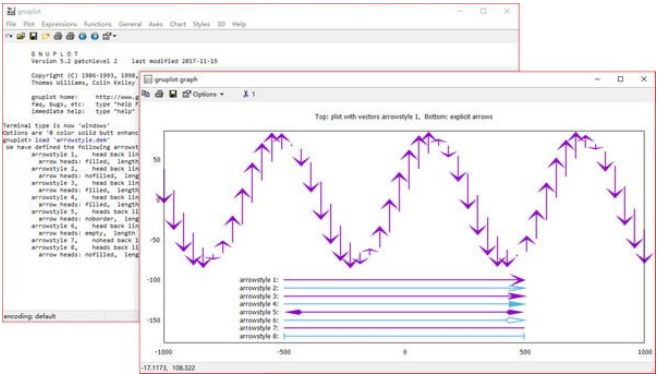Open the File menu
The width and height of the screenshot is (658, 374).
(x=11, y=24)
